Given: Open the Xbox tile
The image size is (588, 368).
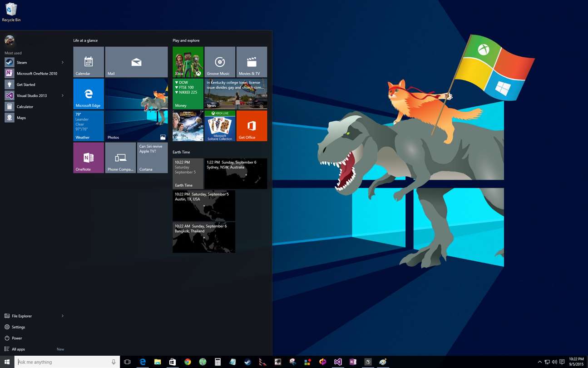Looking at the screenshot, I should (188, 62).
